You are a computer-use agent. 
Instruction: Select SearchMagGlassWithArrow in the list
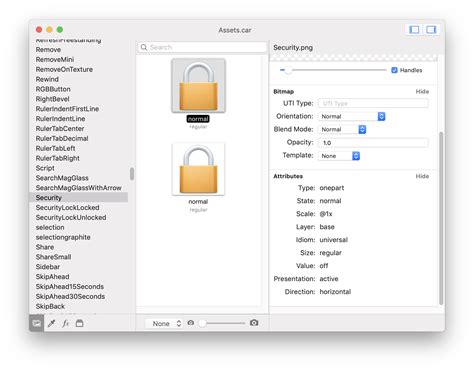coord(79,188)
